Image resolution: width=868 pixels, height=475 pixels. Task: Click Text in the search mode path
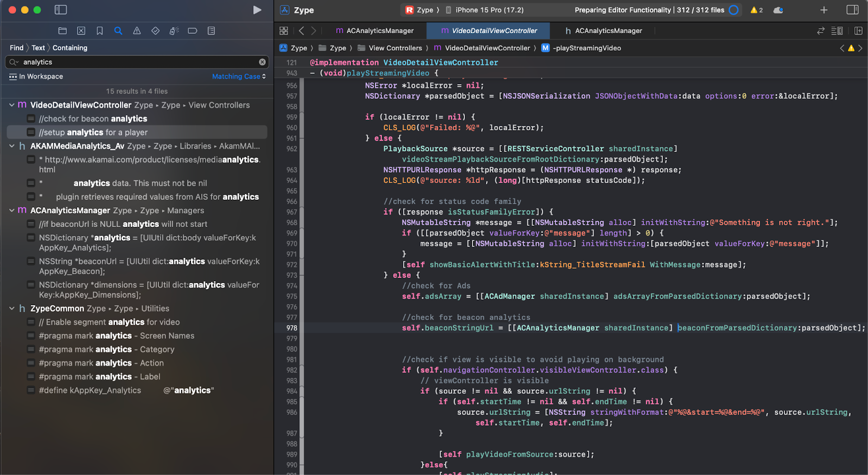38,48
